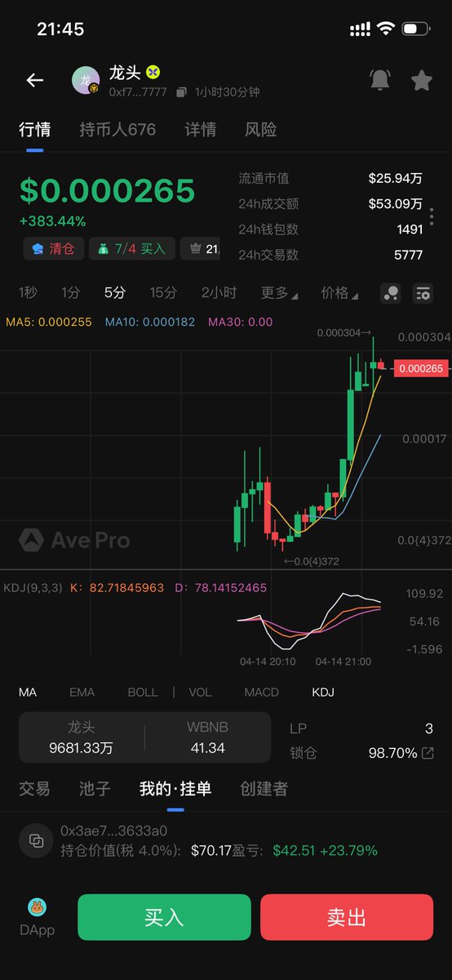Tap the 龙头 9681.33万 pool amount
Image resolution: width=452 pixels, height=980 pixels.
click(x=80, y=737)
